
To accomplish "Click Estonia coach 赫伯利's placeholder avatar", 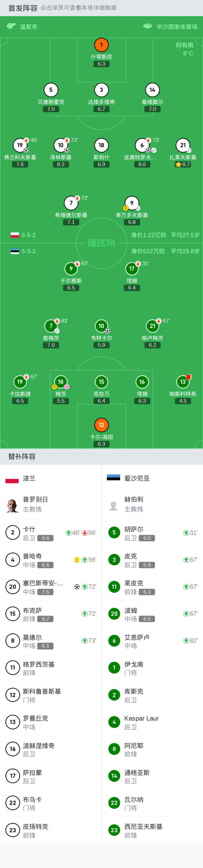I will pos(114,505).
